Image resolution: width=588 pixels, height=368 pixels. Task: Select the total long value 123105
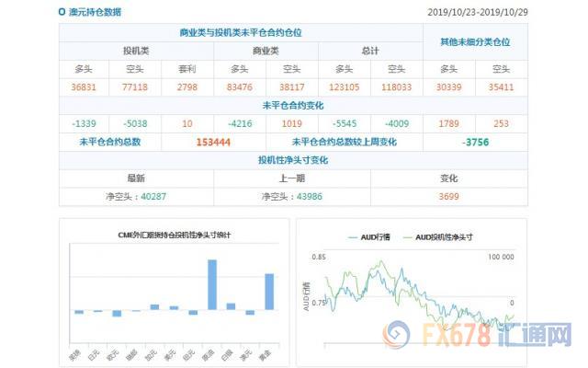coord(344,87)
